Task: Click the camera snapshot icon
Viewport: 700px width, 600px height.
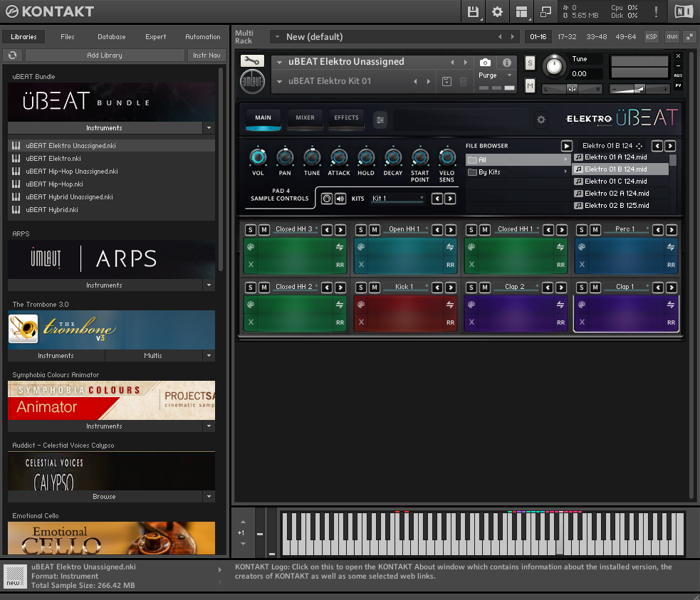Action: pyautogui.click(x=485, y=63)
